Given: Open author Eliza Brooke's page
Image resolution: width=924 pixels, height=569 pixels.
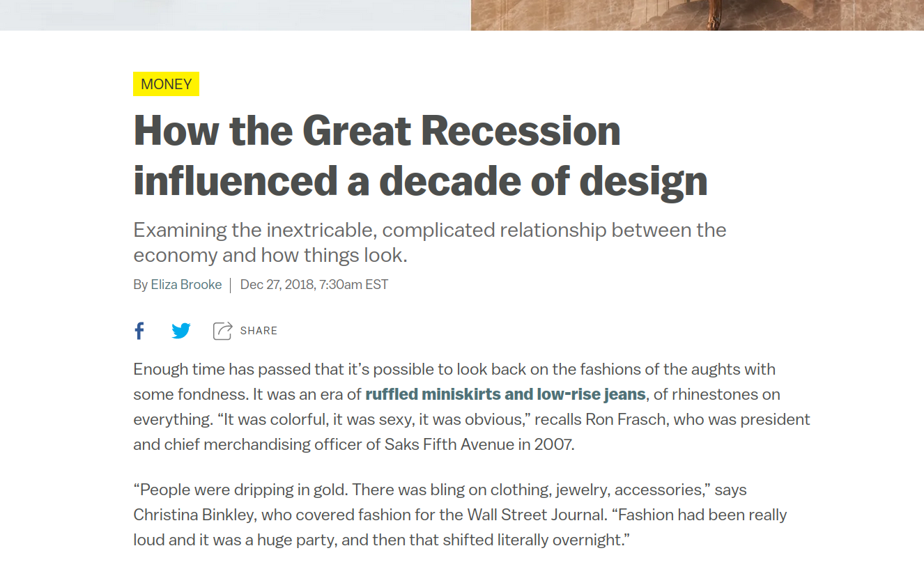Looking at the screenshot, I should 186,284.
